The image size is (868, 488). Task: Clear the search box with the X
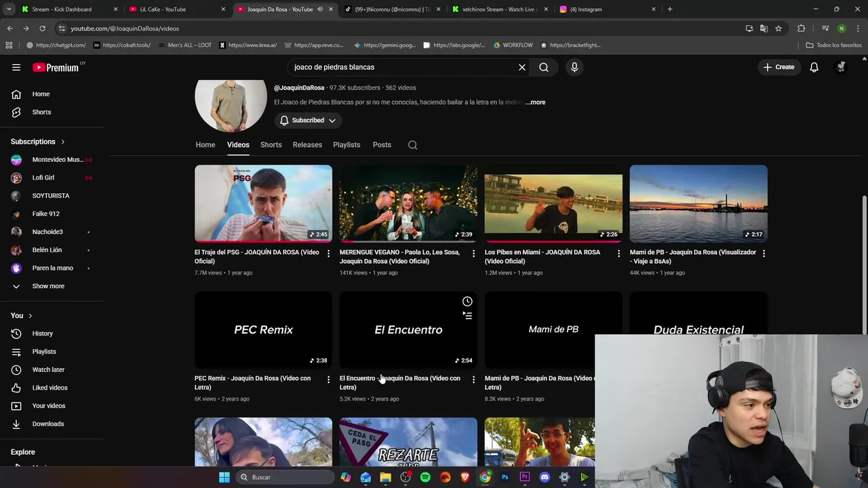522,67
